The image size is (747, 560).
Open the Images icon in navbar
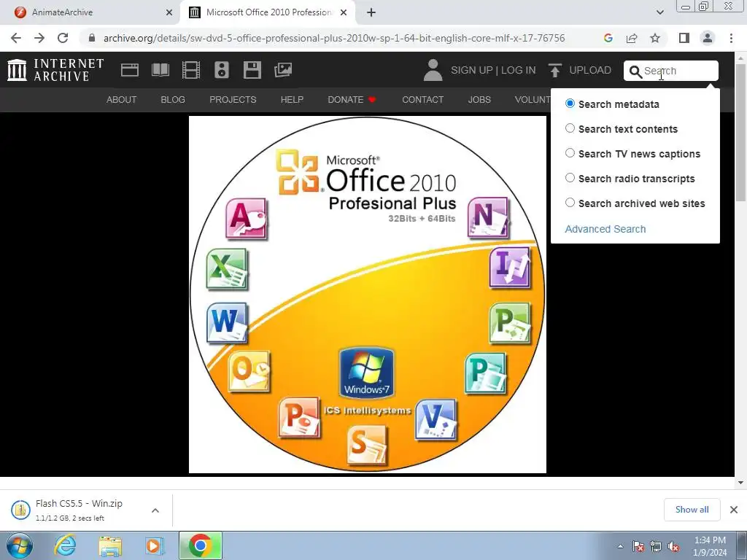283,70
